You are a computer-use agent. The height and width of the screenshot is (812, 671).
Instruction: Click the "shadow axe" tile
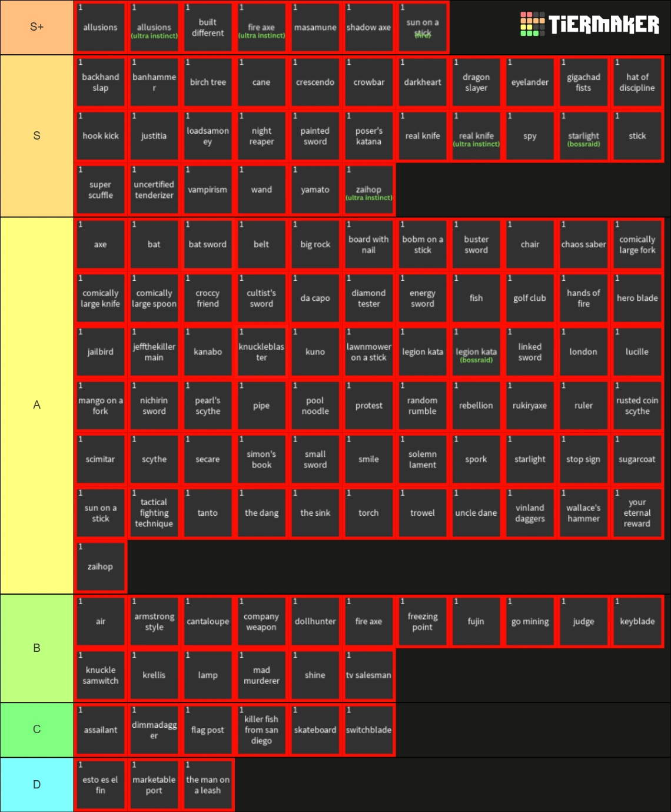[x=368, y=27]
